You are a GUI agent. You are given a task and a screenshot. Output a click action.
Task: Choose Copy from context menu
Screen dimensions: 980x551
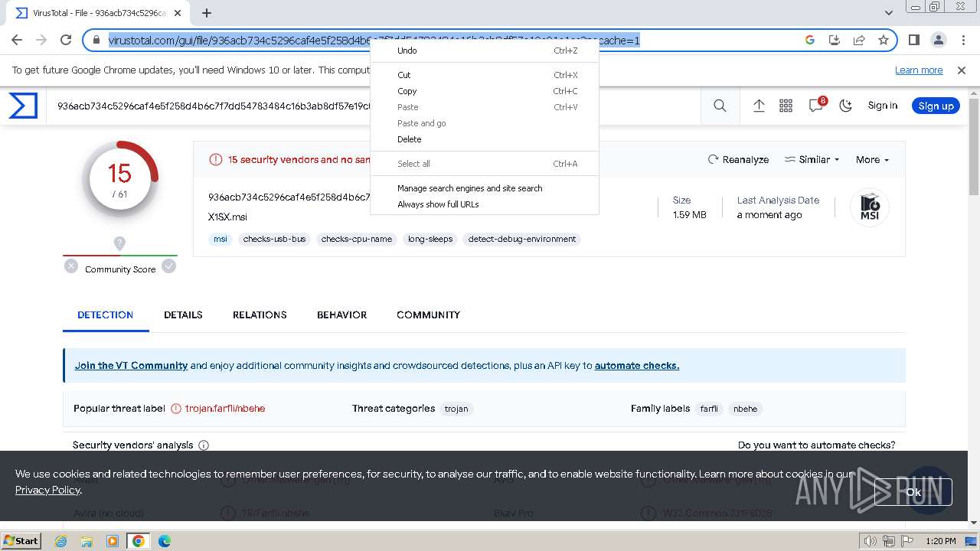pyautogui.click(x=484, y=91)
